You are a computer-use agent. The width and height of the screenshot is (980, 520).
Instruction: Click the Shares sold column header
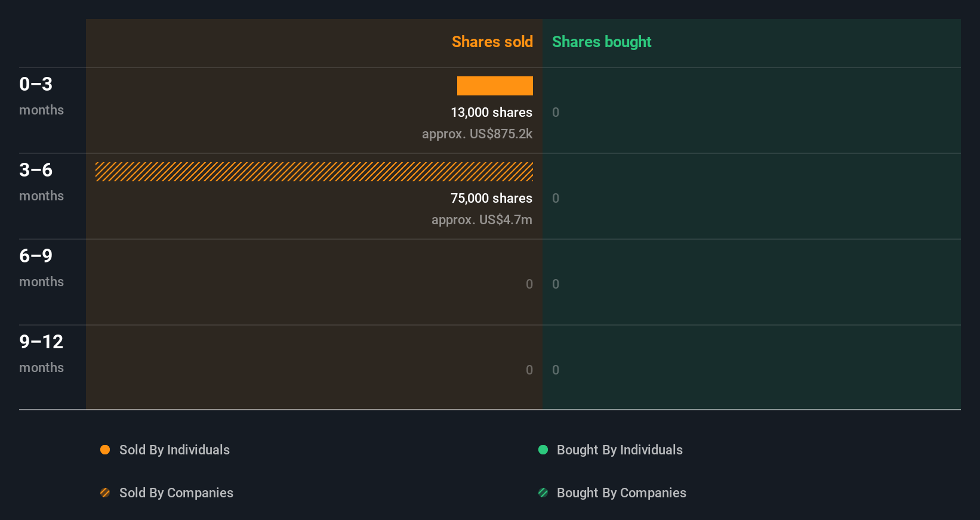[492, 42]
